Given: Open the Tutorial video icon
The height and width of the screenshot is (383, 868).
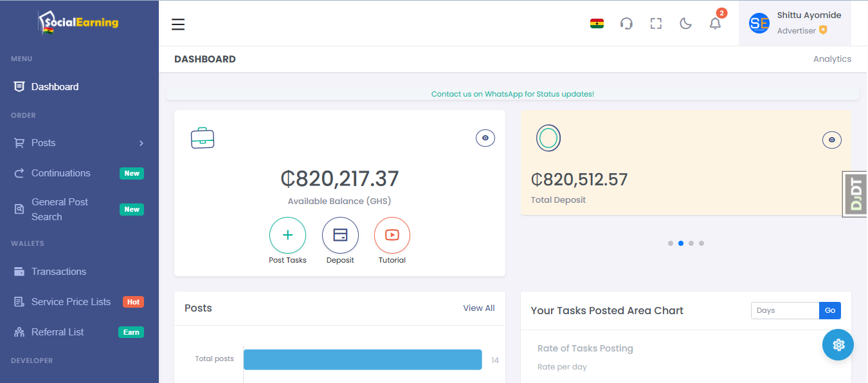Looking at the screenshot, I should pos(392,235).
